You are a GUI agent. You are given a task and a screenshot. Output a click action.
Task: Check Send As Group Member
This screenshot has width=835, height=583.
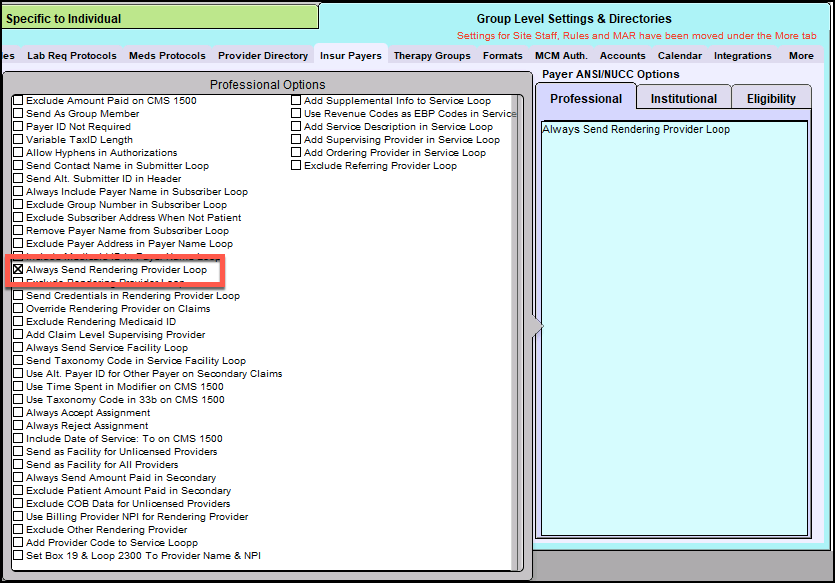coord(18,113)
